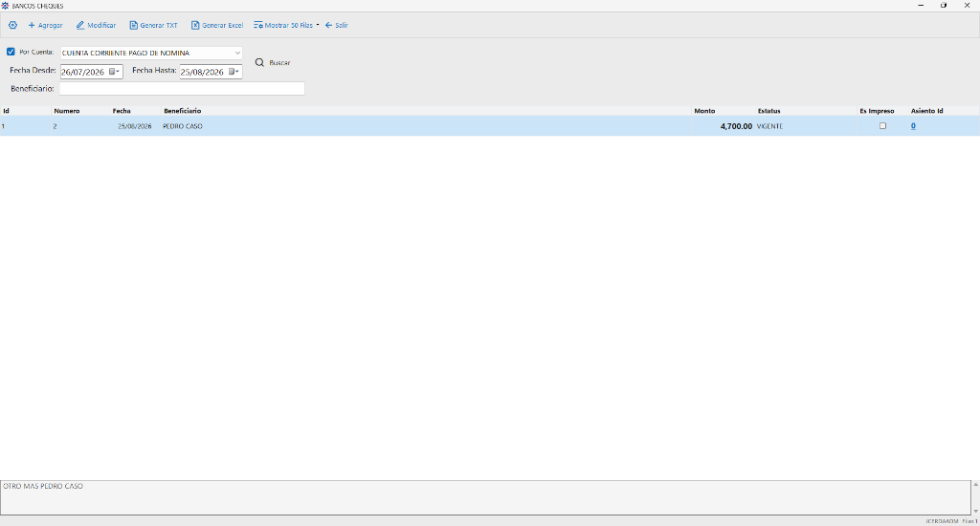Click the notes box scroll up arrow

(975, 485)
